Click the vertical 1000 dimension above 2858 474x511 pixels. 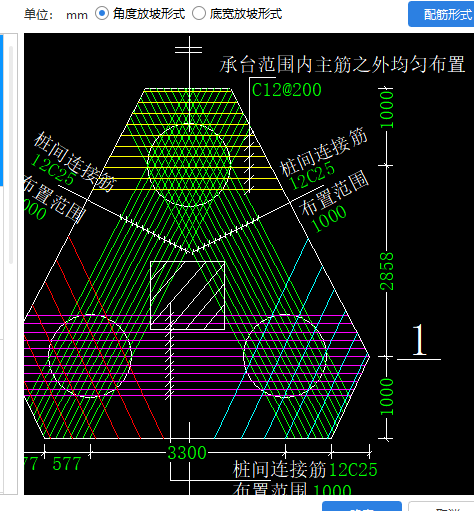(387, 110)
